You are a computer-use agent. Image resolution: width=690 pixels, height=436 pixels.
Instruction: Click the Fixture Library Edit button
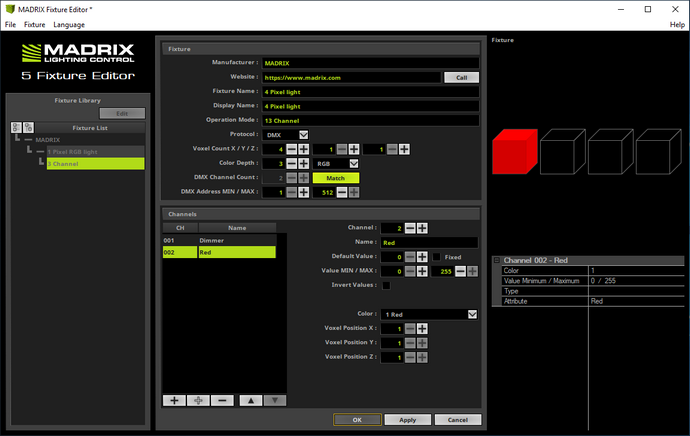[122, 114]
